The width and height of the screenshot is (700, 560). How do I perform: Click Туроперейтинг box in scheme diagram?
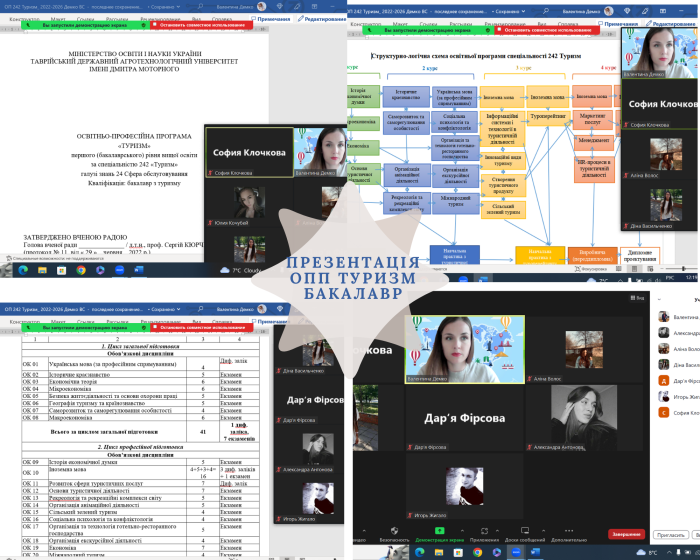[x=548, y=117]
